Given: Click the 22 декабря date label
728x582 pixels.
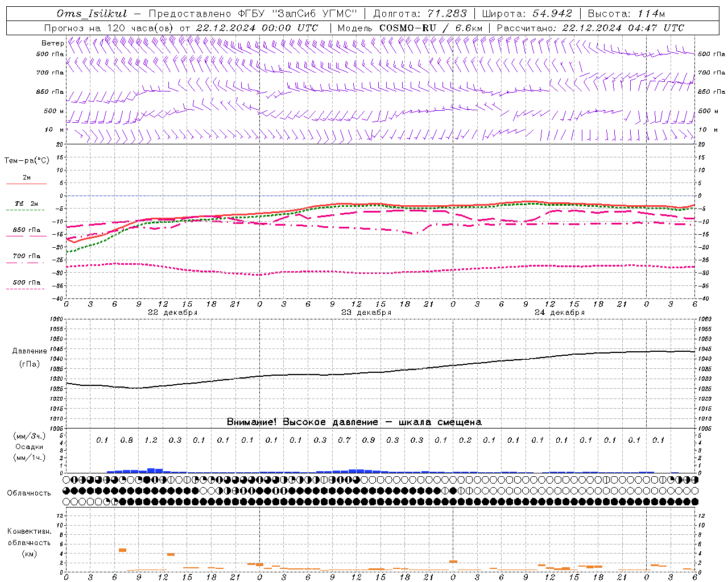Looking at the screenshot, I should [173, 313].
